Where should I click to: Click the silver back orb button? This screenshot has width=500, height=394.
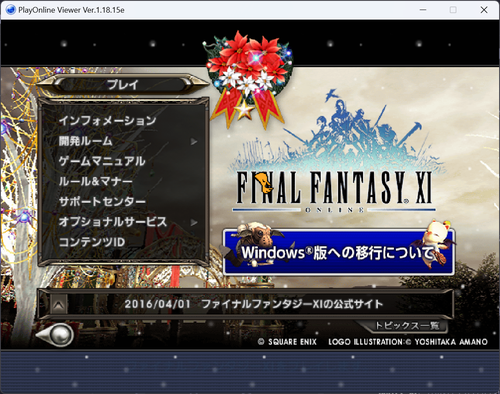[56, 334]
